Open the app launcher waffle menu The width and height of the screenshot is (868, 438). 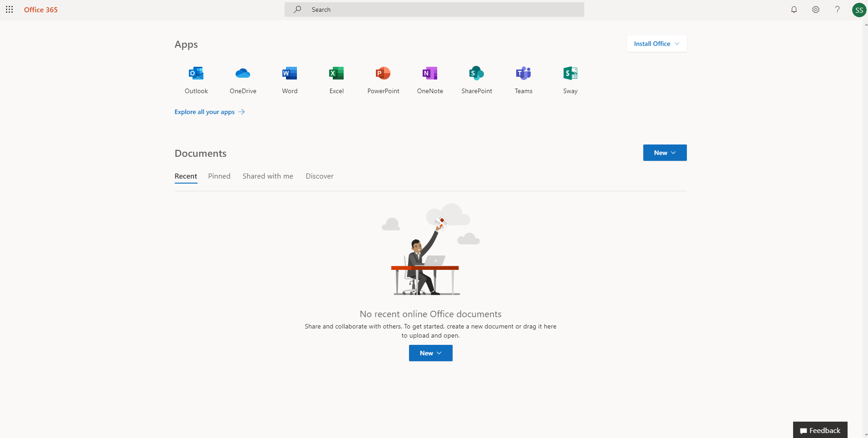click(9, 10)
